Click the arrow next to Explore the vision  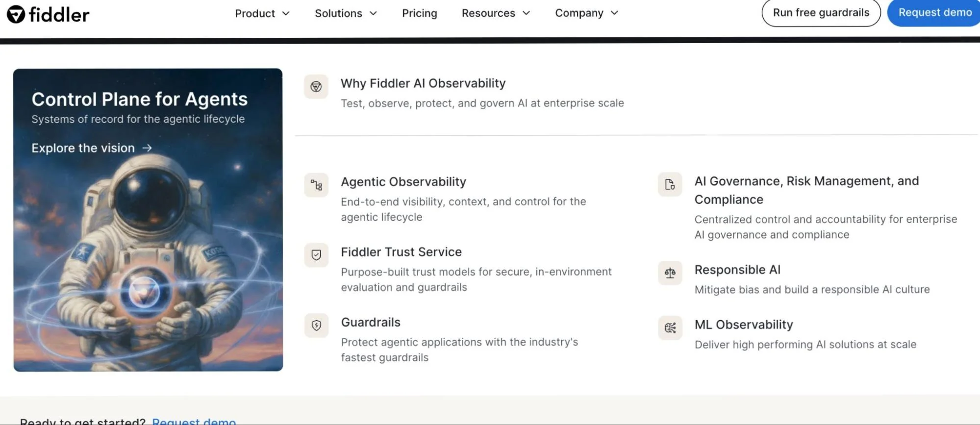pyautogui.click(x=147, y=148)
